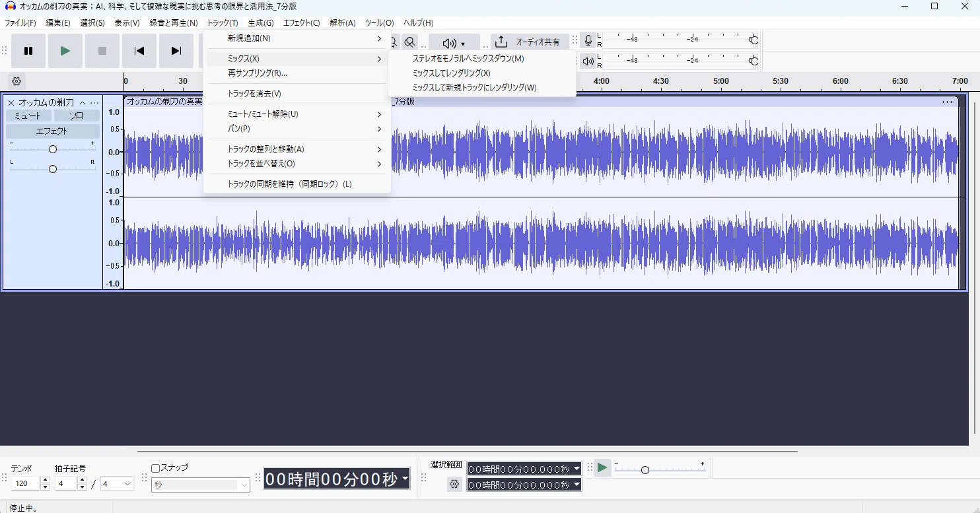Open the audio setup speaker dropdown

(x=454, y=43)
